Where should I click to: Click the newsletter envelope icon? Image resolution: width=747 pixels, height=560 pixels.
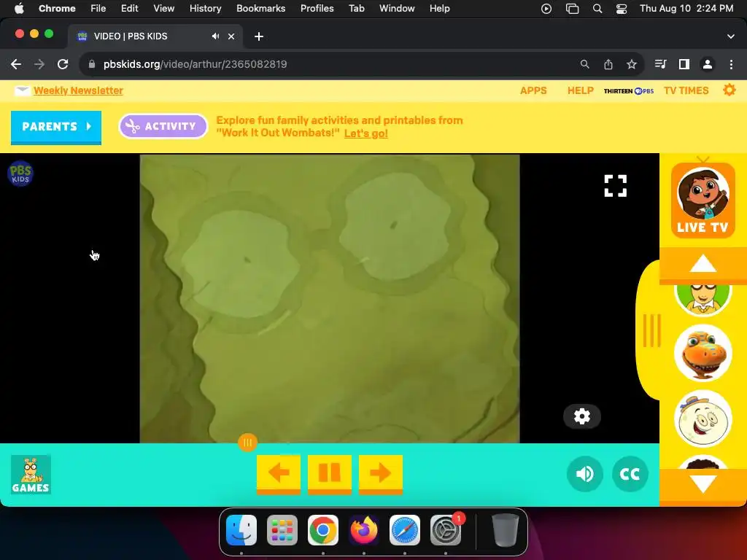click(x=22, y=90)
